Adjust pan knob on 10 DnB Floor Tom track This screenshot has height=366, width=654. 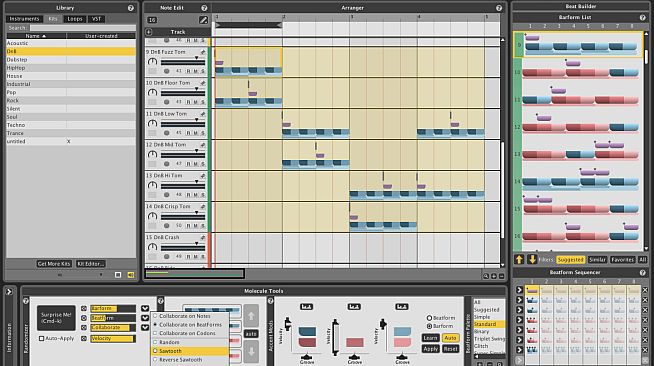pyautogui.click(x=152, y=93)
